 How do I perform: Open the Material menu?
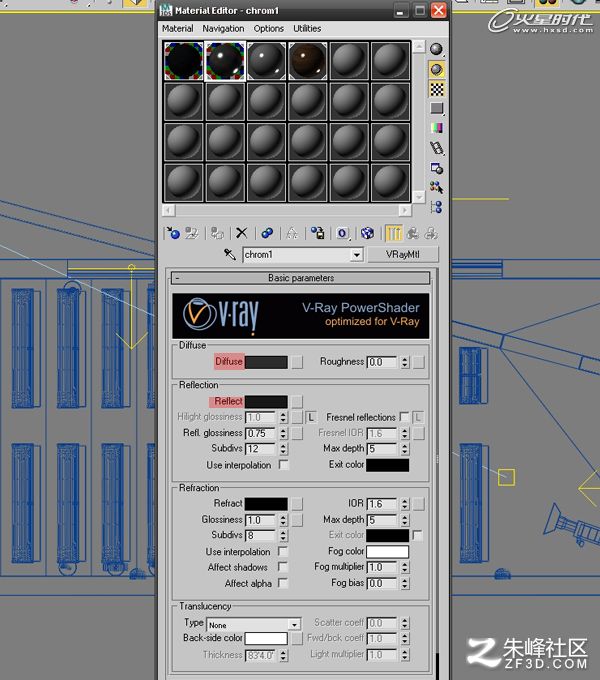click(177, 29)
